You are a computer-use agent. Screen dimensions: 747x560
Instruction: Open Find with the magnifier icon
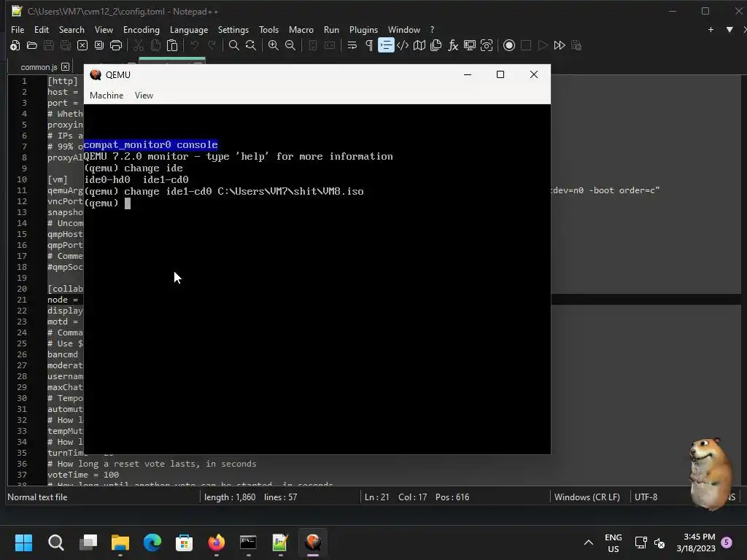point(234,45)
